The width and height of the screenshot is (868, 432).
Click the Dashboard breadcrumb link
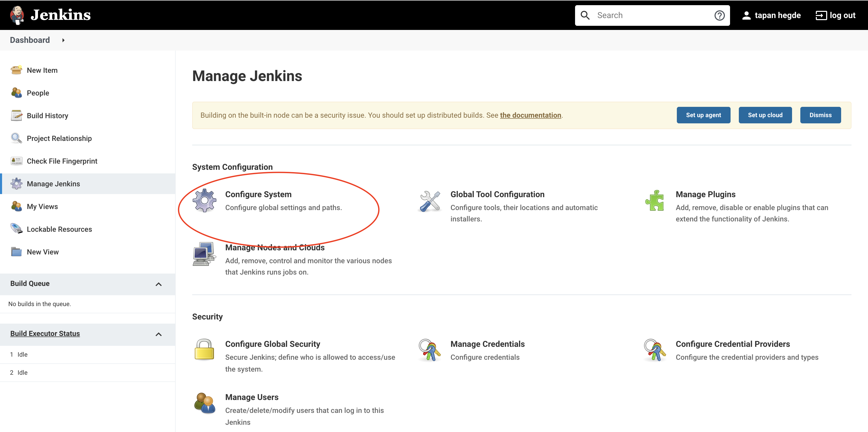click(x=30, y=40)
